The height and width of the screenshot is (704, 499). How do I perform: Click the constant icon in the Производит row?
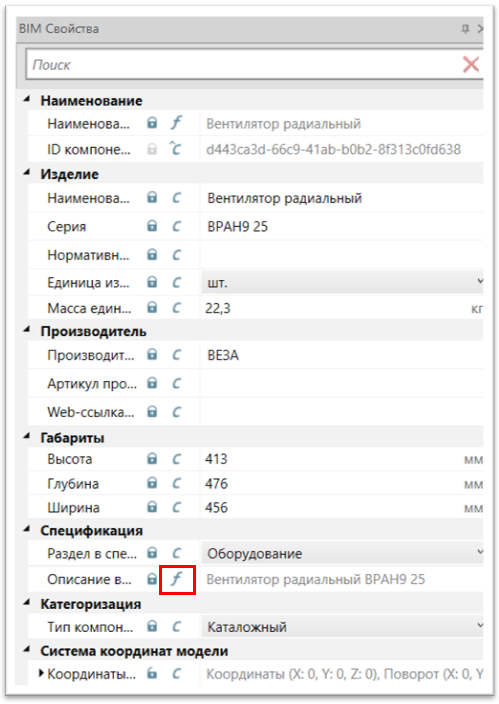point(177,355)
